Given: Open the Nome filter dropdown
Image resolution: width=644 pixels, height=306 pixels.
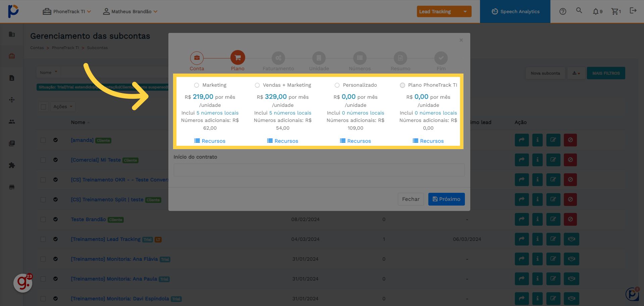Looking at the screenshot, I should tap(49, 72).
